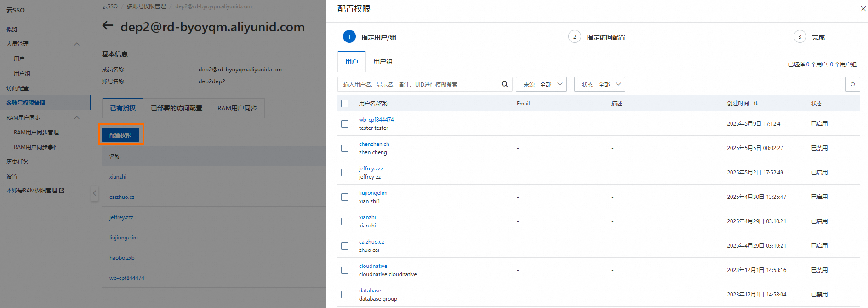This screenshot has height=308, width=868.
Task: Click the search magnifier icon
Action: coord(504,84)
